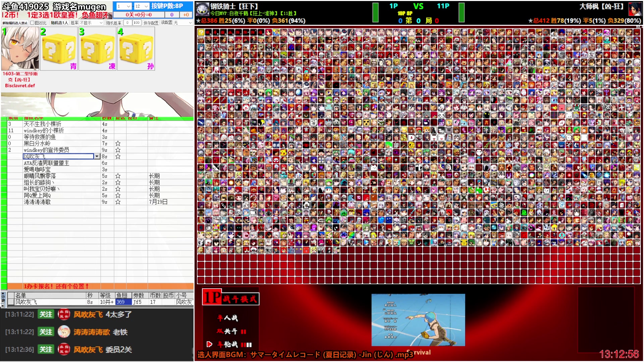644x362 pixels.
Task: Follow 风吹灰飞 on the 委员2关 message
Action: click(x=46, y=349)
